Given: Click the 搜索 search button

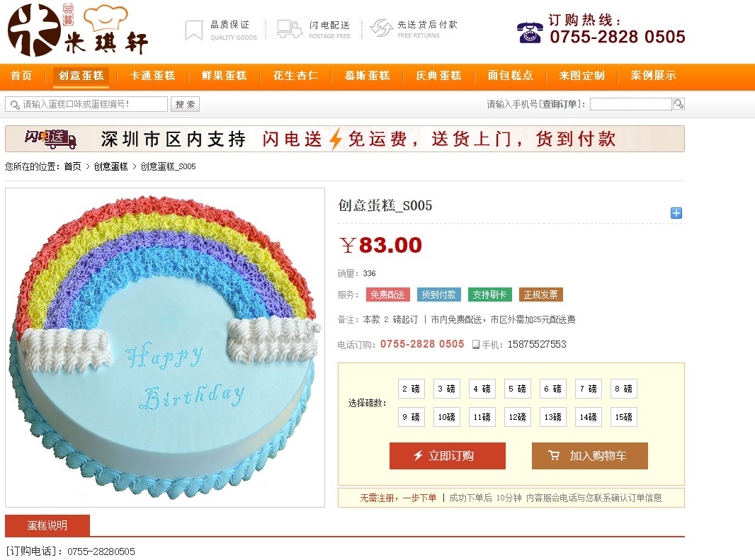Looking at the screenshot, I should click(185, 105).
